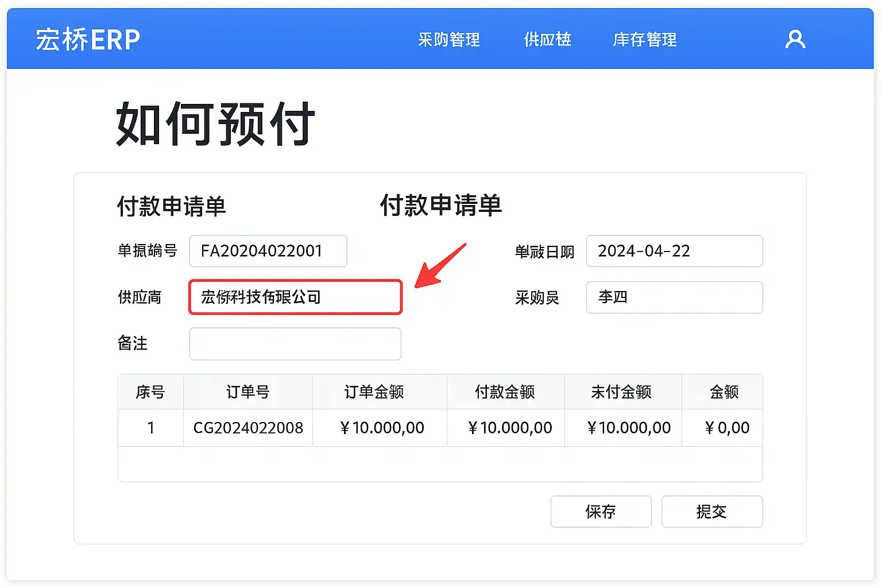Click the 付款金额 column header
The height and width of the screenshot is (588, 882).
[x=506, y=392]
